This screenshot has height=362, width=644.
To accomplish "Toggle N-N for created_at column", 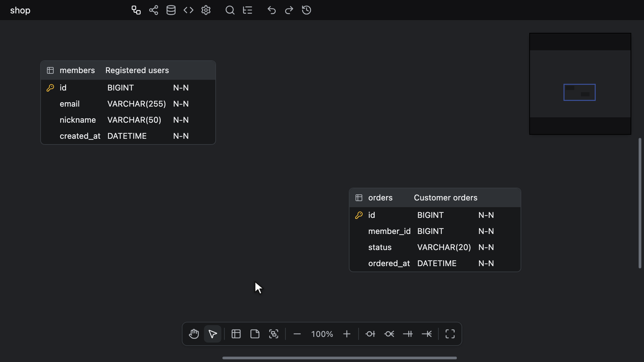I will click(181, 136).
